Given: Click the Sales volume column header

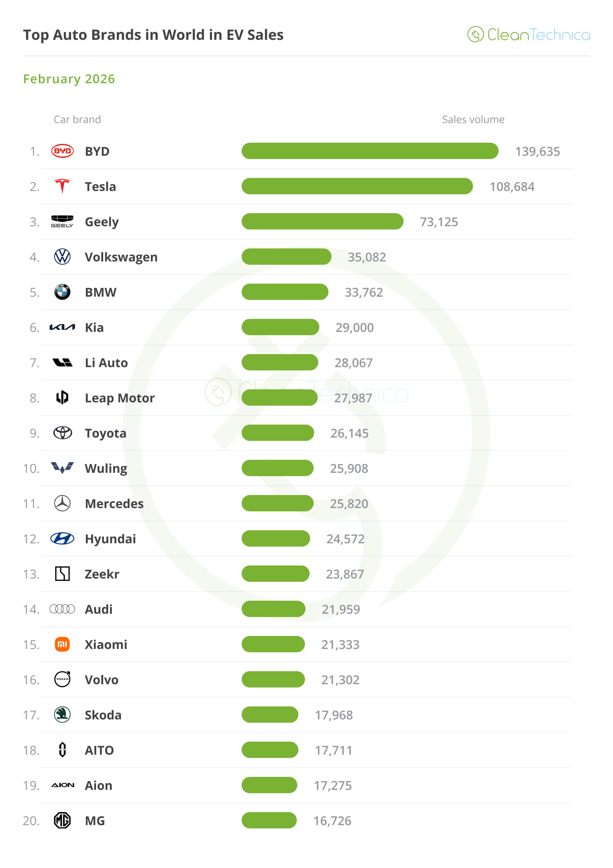Looking at the screenshot, I should [x=473, y=120].
